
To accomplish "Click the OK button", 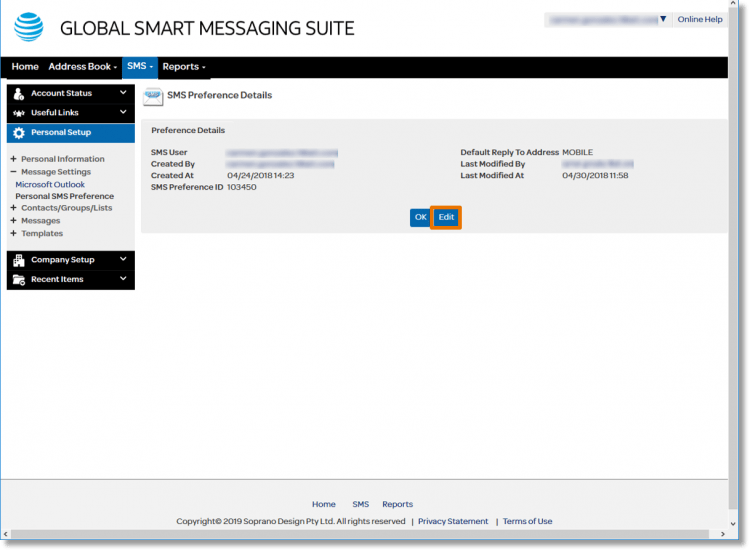I will click(420, 218).
